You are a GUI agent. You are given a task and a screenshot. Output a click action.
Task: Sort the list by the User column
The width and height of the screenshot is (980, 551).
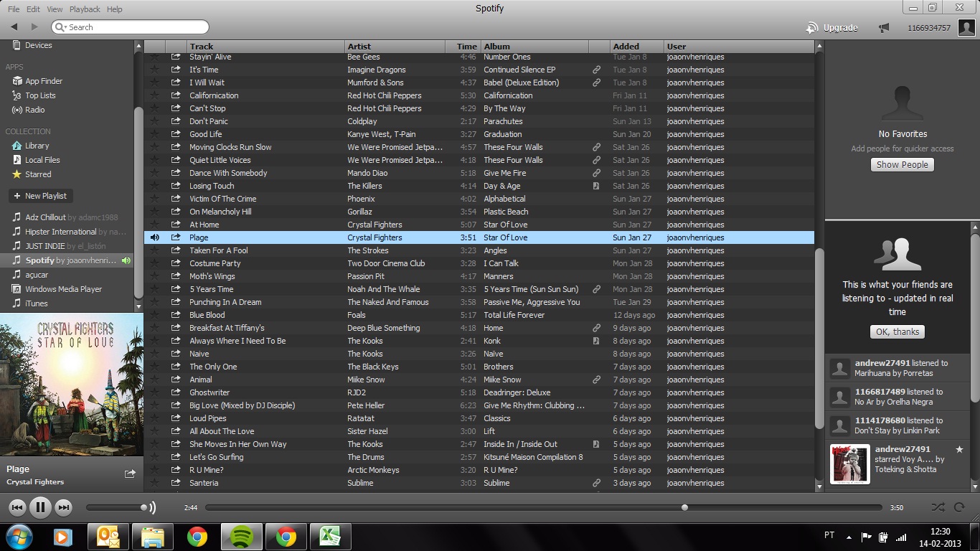click(739, 46)
